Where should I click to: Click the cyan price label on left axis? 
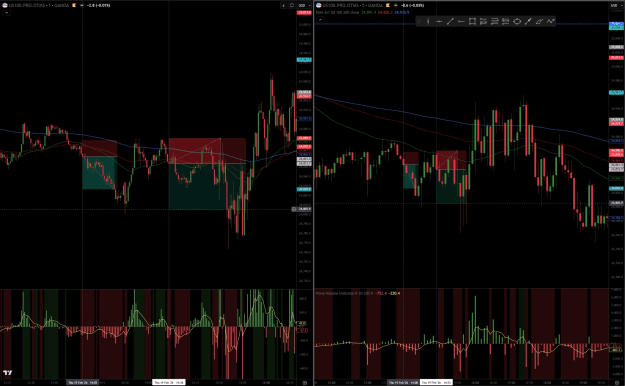[x=304, y=60]
